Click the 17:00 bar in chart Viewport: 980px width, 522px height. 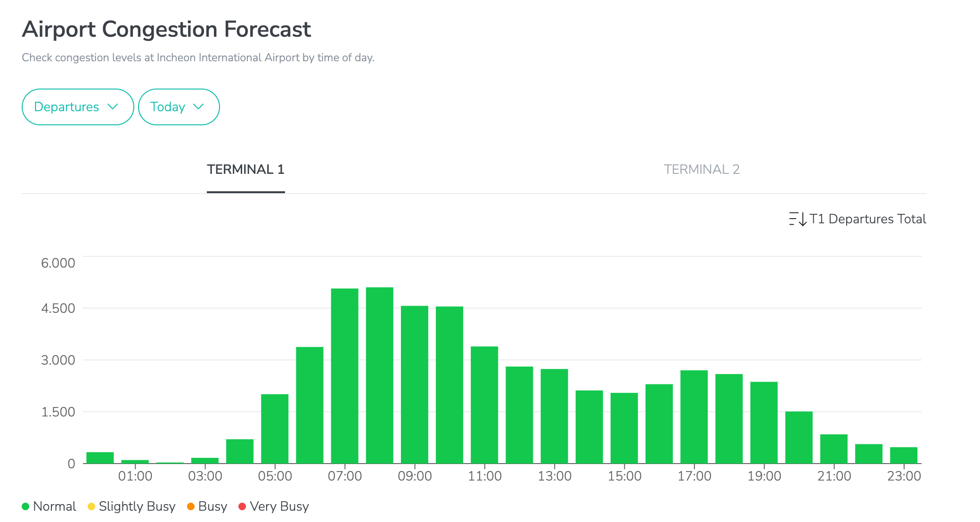tap(694, 416)
